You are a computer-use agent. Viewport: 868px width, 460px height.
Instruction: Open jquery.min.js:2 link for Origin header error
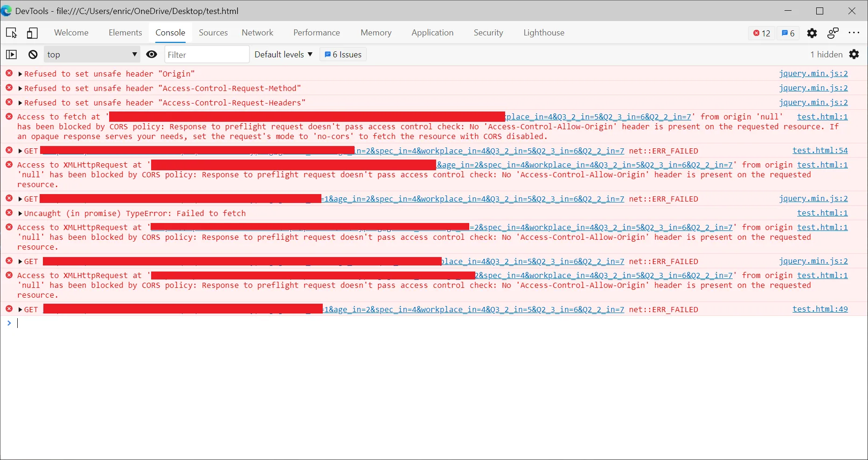point(813,73)
